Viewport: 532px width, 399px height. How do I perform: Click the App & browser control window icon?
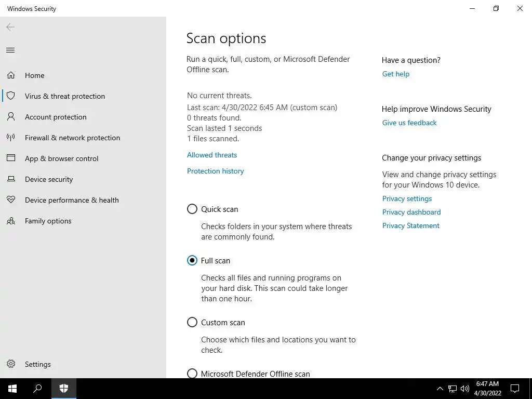(x=11, y=158)
